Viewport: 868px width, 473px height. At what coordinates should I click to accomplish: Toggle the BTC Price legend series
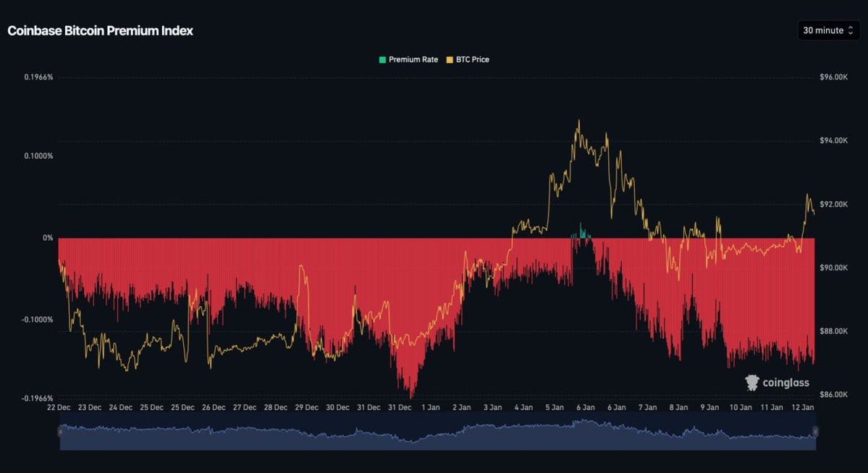(x=468, y=60)
